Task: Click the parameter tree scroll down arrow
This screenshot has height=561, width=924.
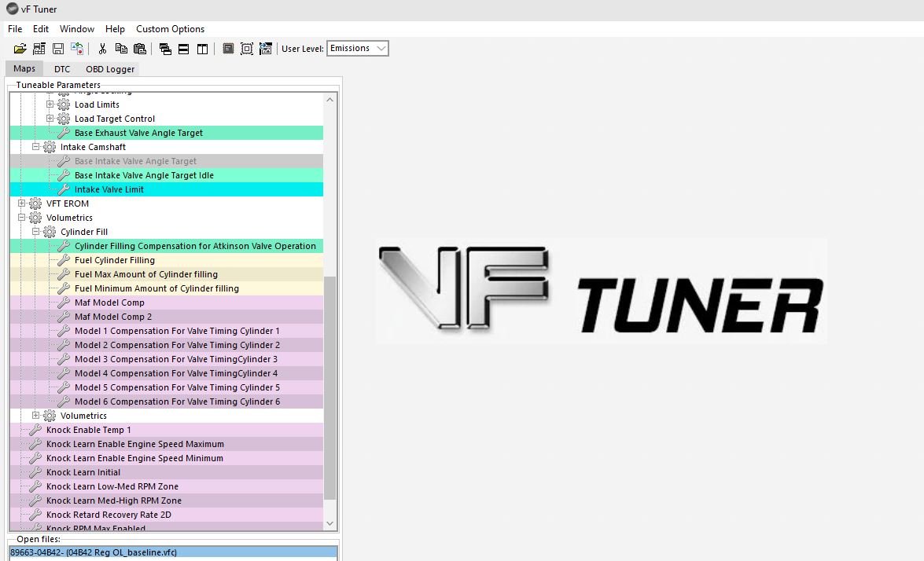Action: click(330, 523)
